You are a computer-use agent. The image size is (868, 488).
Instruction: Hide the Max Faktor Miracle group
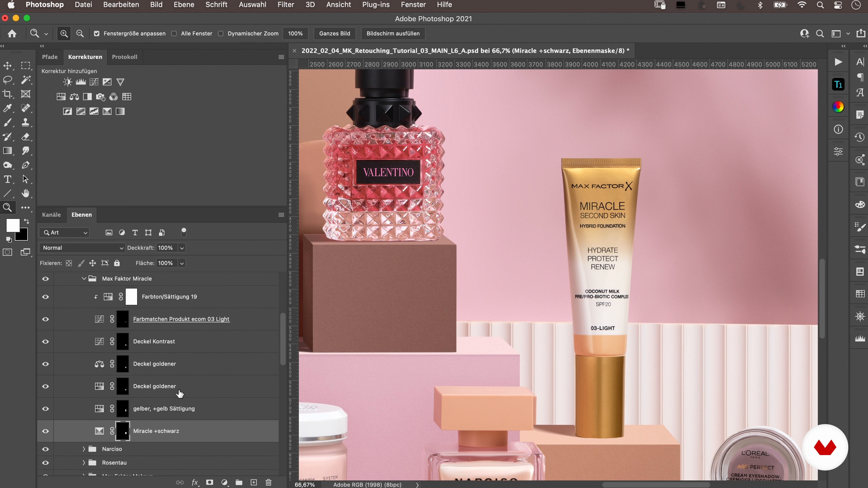click(x=45, y=279)
